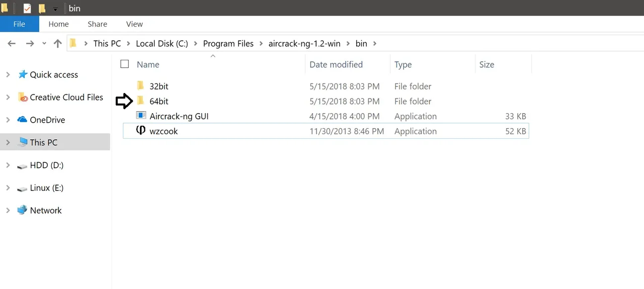
Task: Expand the chevron after Local Disk (C:) breadcrumb
Action: pyautogui.click(x=196, y=44)
